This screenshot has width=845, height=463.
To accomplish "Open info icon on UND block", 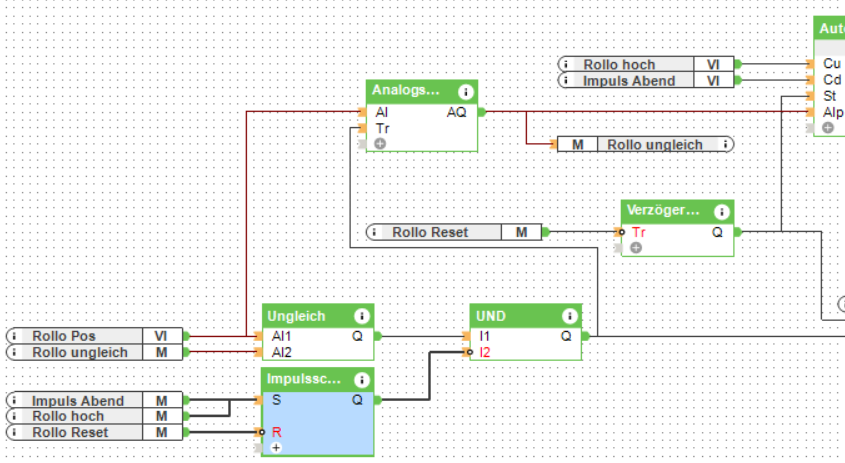I will coord(570,316).
